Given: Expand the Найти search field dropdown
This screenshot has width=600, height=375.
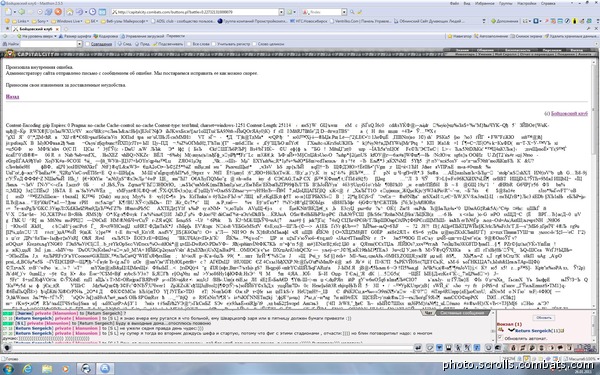Looking at the screenshot, I should [80, 44].
